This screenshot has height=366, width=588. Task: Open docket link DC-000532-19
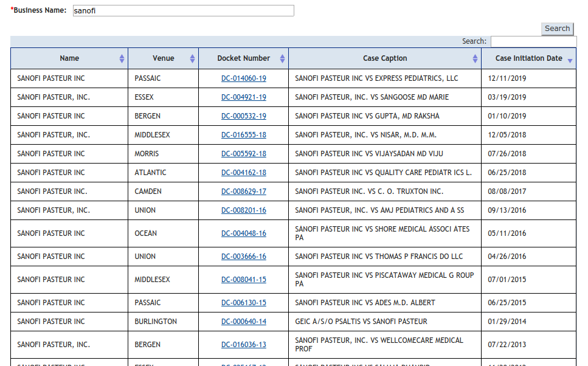point(244,116)
